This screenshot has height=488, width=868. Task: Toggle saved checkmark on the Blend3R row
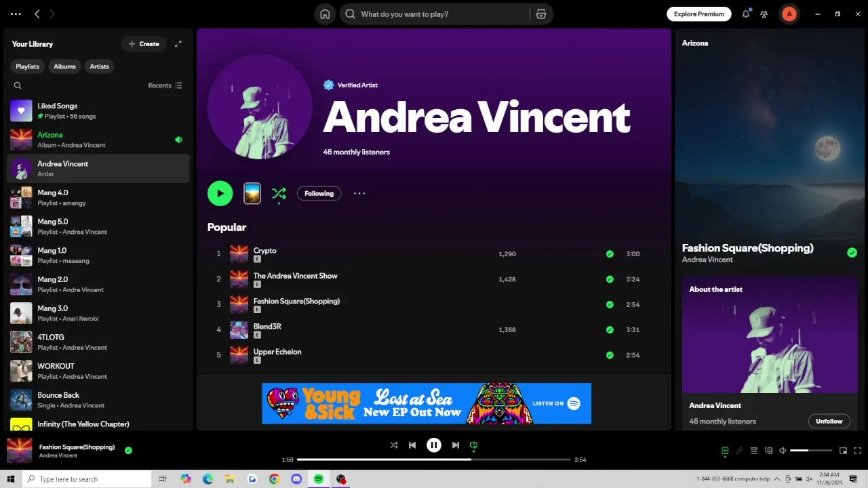coord(610,330)
